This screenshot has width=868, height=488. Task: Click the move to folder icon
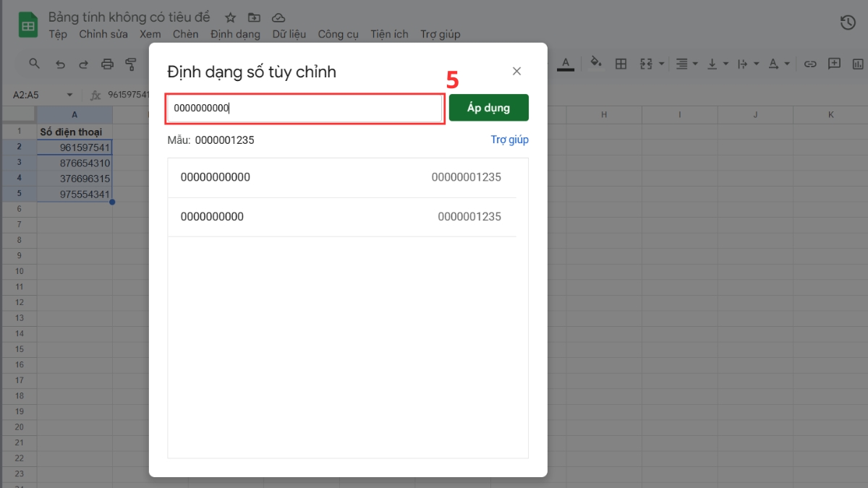pyautogui.click(x=254, y=17)
